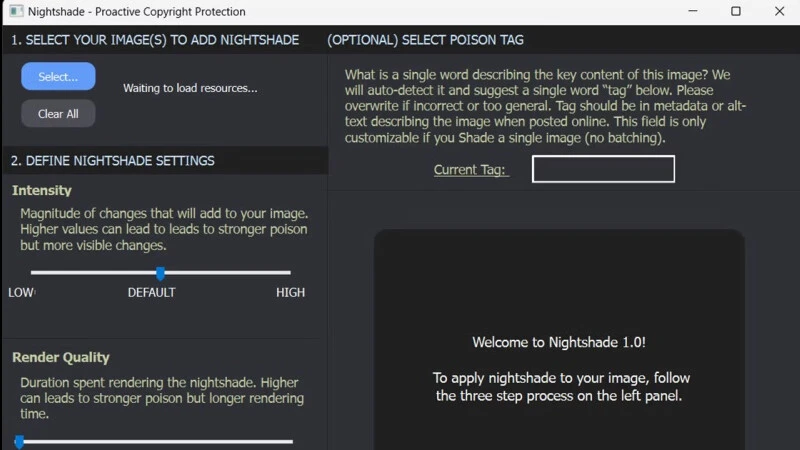Click the 'Waiting to load resources...' status text
The height and width of the screenshot is (450, 800).
(x=190, y=88)
